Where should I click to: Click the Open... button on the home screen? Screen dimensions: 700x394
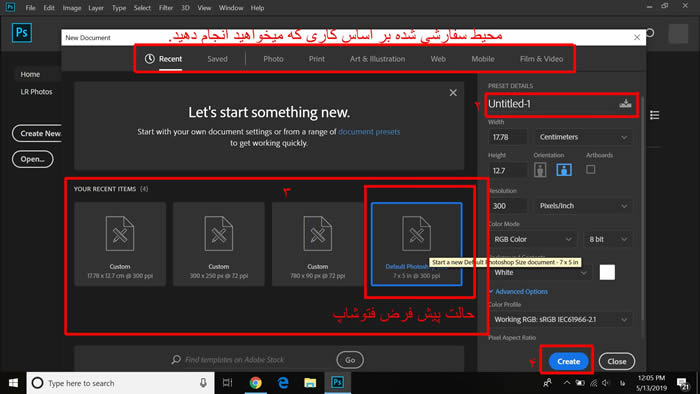click(x=33, y=159)
